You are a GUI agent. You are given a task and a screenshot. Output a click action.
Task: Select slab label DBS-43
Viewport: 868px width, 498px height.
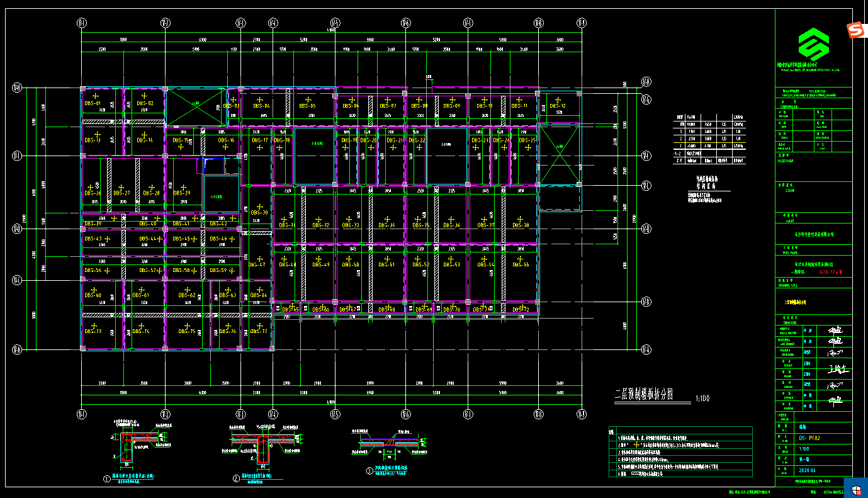(x=93, y=239)
